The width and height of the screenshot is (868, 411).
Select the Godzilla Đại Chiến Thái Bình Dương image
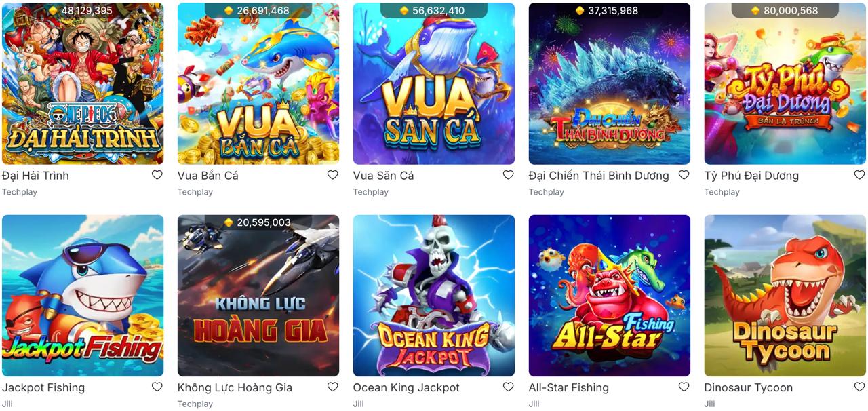click(610, 83)
